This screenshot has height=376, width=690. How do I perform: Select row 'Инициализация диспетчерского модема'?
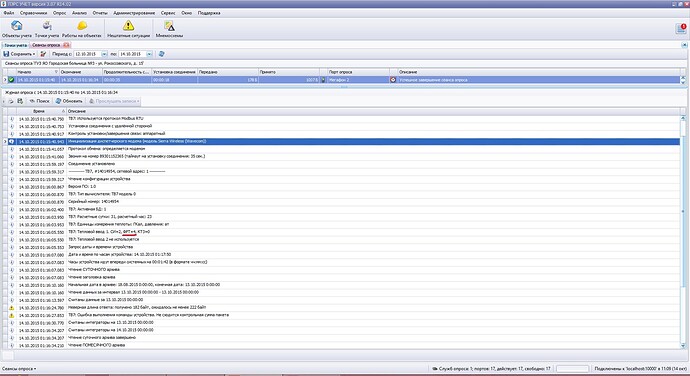341,141
